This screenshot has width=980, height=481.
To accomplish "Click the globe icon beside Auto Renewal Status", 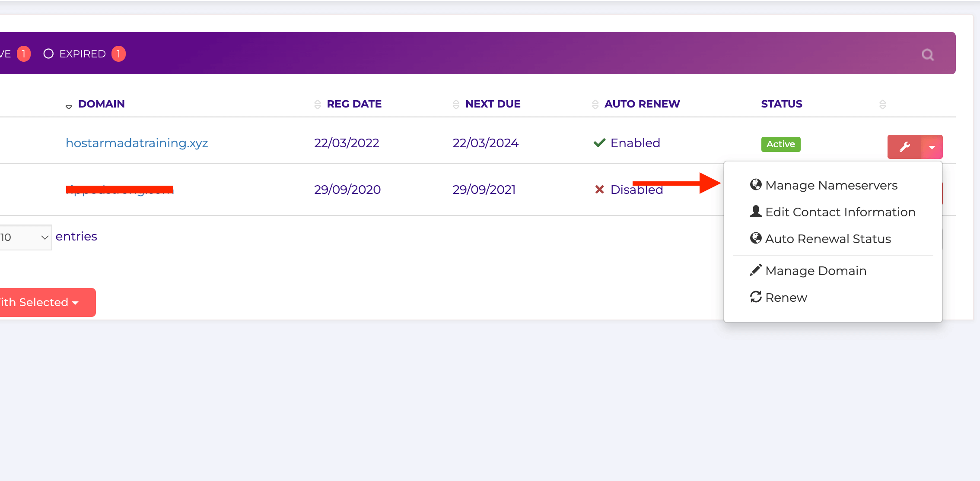I will (756, 238).
